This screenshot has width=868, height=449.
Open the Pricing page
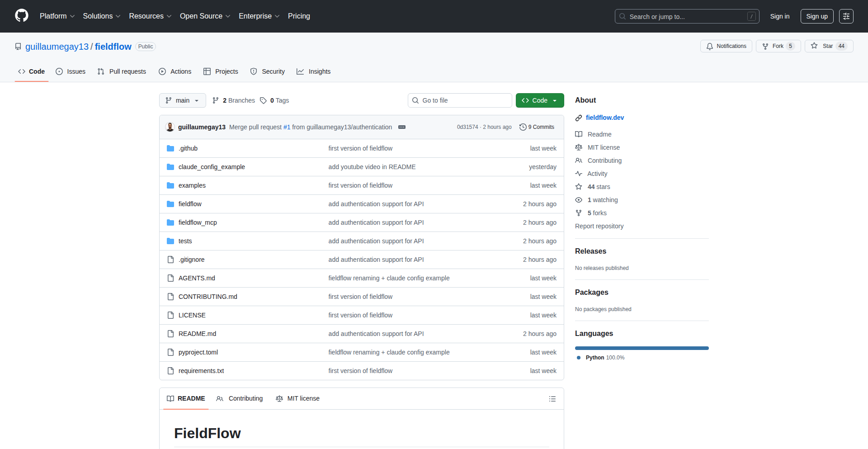tap(299, 16)
